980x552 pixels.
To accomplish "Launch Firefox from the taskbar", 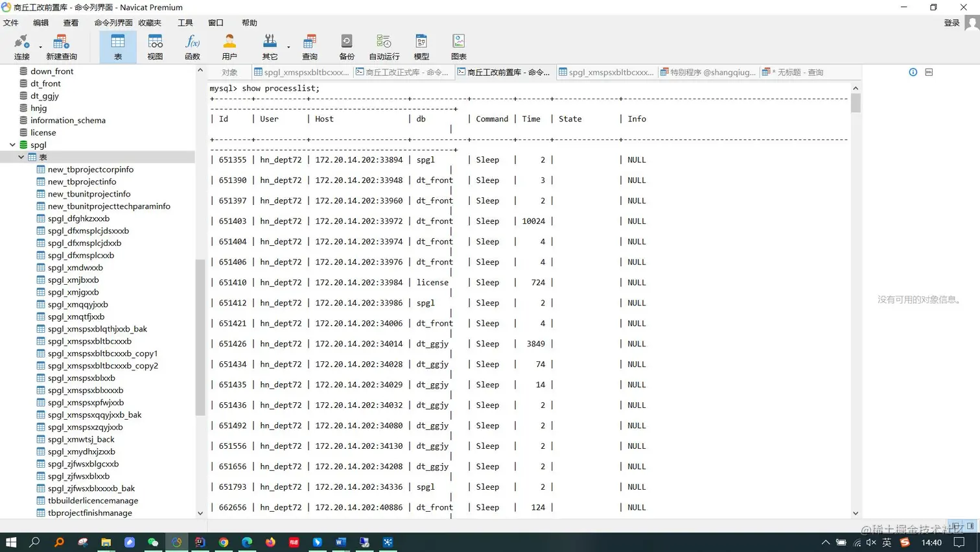I will tap(270, 542).
